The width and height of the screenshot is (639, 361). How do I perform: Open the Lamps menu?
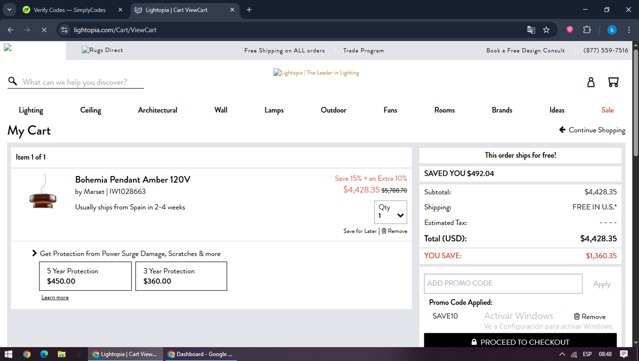click(274, 110)
